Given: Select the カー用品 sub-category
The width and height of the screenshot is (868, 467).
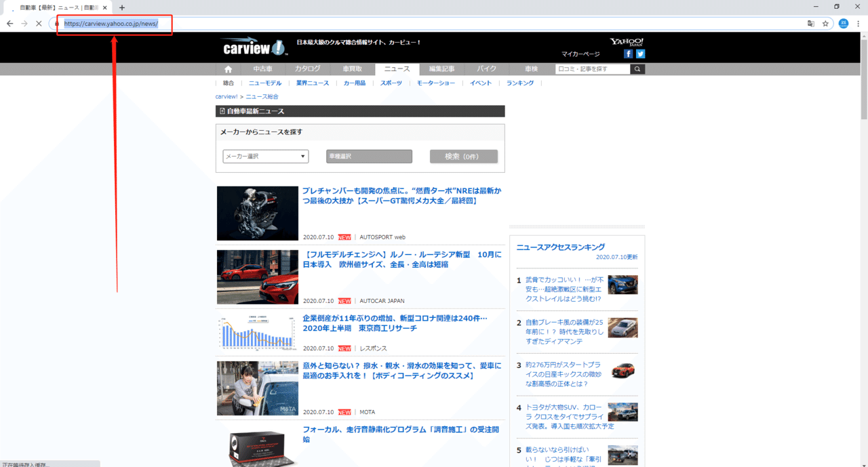Looking at the screenshot, I should pyautogui.click(x=355, y=83).
